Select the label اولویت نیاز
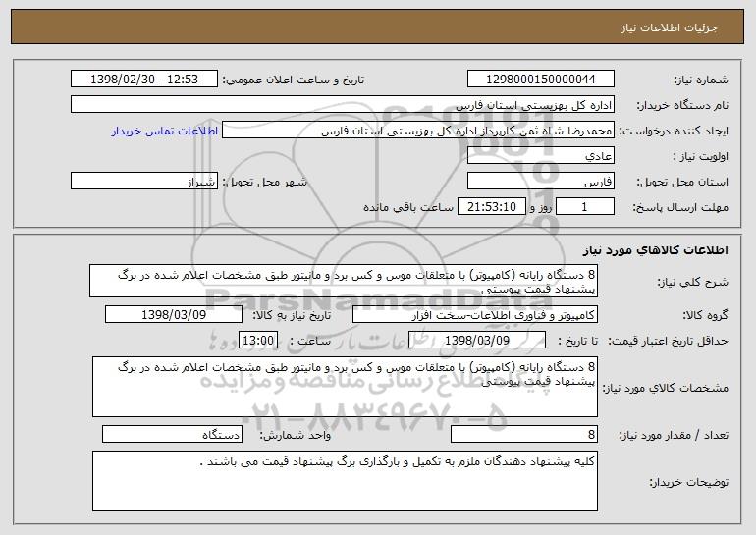Image resolution: width=756 pixels, height=535 pixels. (701, 157)
